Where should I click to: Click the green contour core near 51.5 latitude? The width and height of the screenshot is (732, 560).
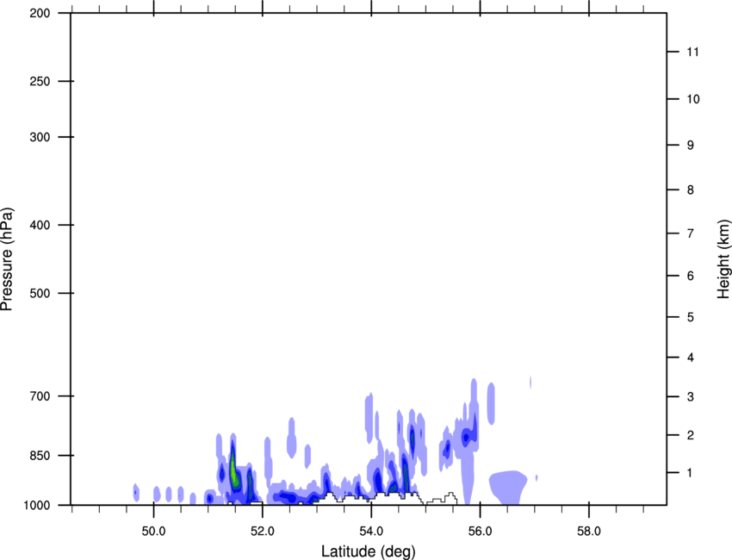233,470
